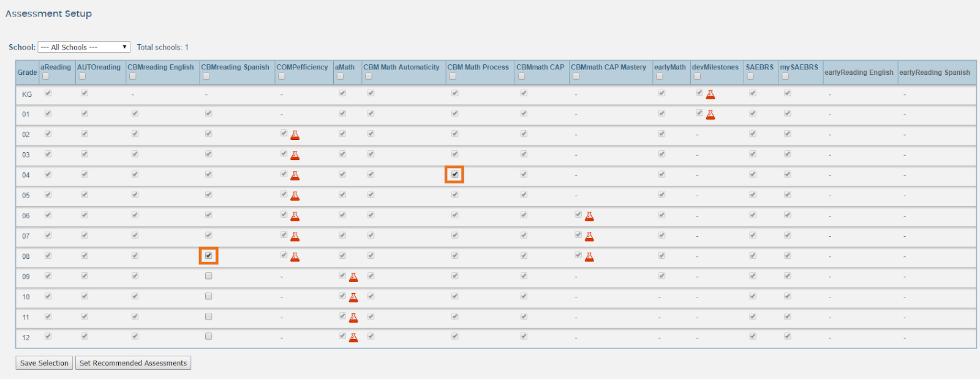The height and width of the screenshot is (379, 980).
Task: Check CBMreading Spanish for grade 12
Action: tap(209, 336)
